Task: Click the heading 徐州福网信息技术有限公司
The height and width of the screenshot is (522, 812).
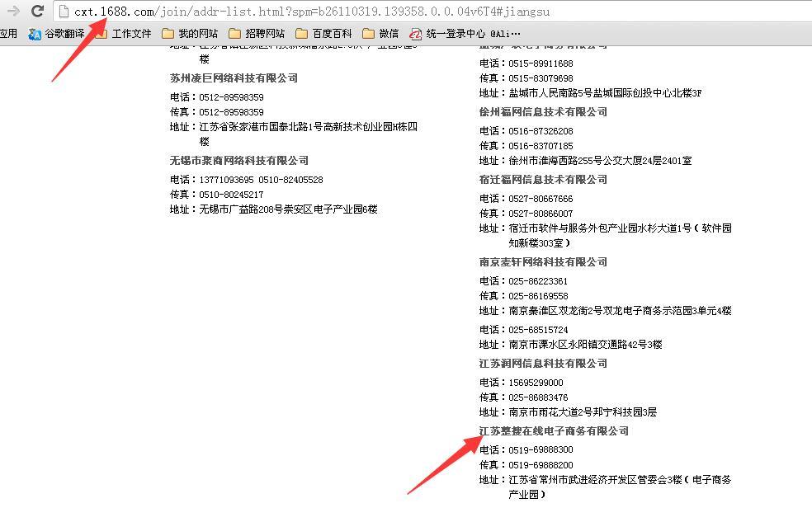Action: coord(543,112)
